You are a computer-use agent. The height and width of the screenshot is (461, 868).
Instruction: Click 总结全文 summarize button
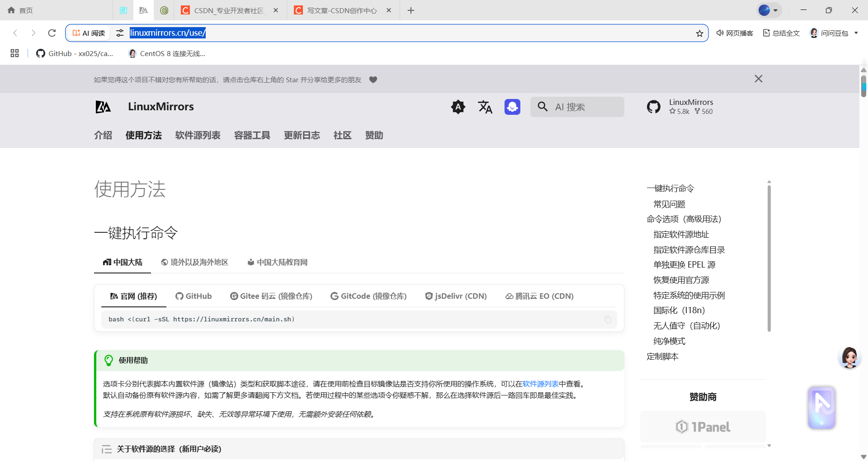click(781, 33)
